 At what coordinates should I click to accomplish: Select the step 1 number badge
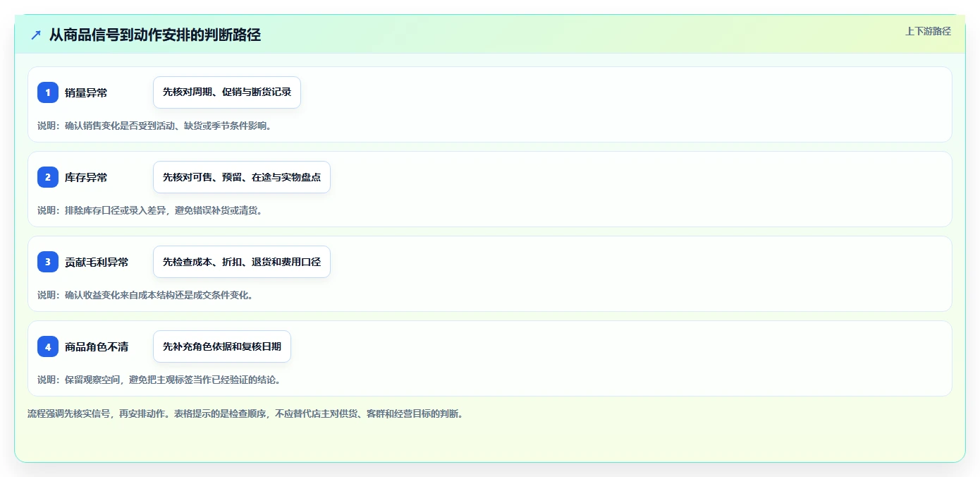[x=48, y=92]
